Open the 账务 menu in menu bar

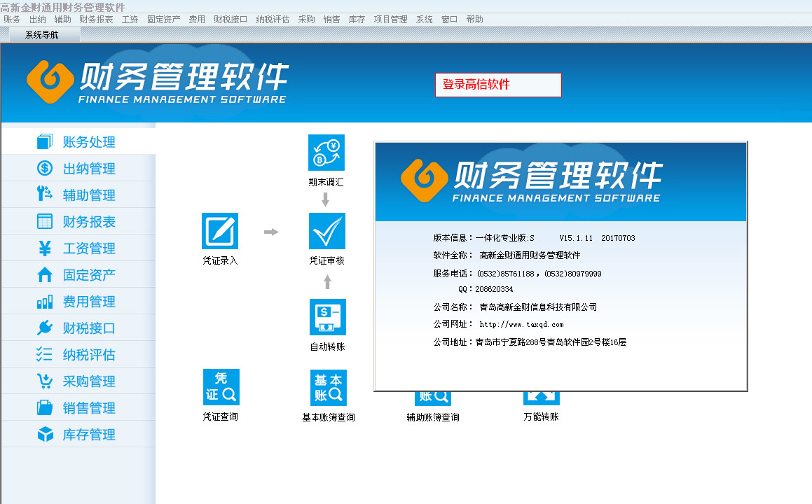[x=12, y=20]
